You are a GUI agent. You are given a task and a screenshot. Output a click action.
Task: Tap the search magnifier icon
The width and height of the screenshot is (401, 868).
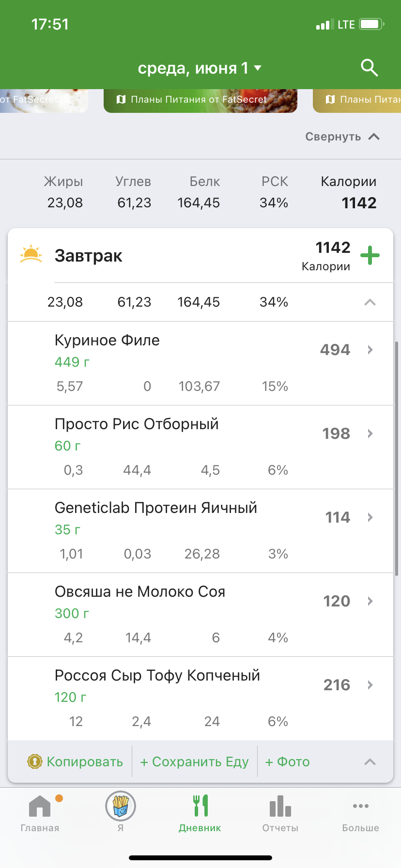pos(369,68)
